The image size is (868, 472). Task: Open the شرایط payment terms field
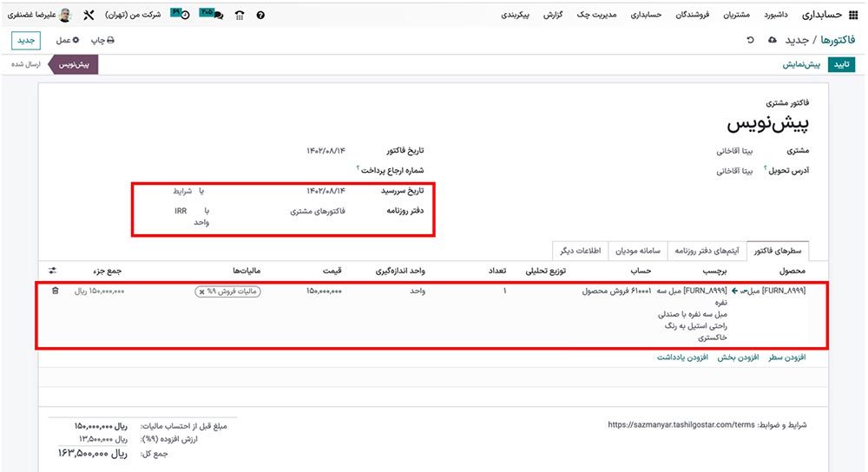click(182, 191)
